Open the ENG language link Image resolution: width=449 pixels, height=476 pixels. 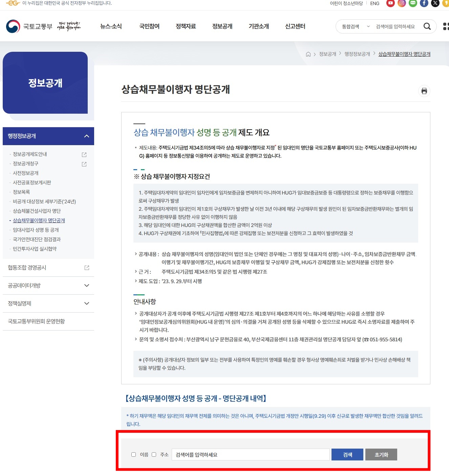point(375,3)
